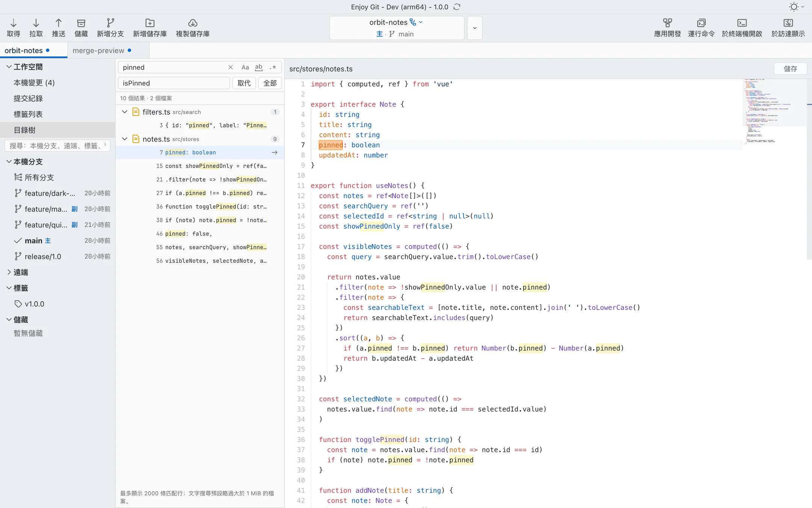812x508 pixels.
Task: Toggle whole-word match (ab)
Action: [259, 67]
